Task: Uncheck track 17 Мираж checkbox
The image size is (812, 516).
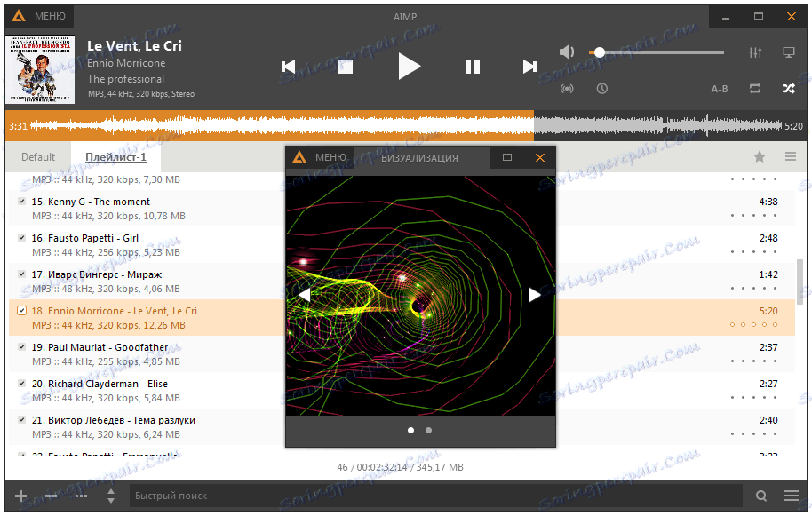Action: coord(21,274)
